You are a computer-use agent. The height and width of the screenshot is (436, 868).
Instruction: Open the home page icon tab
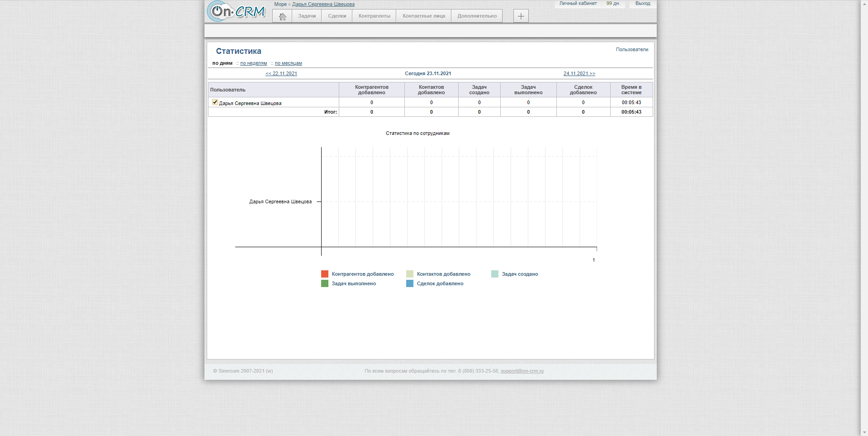click(282, 16)
